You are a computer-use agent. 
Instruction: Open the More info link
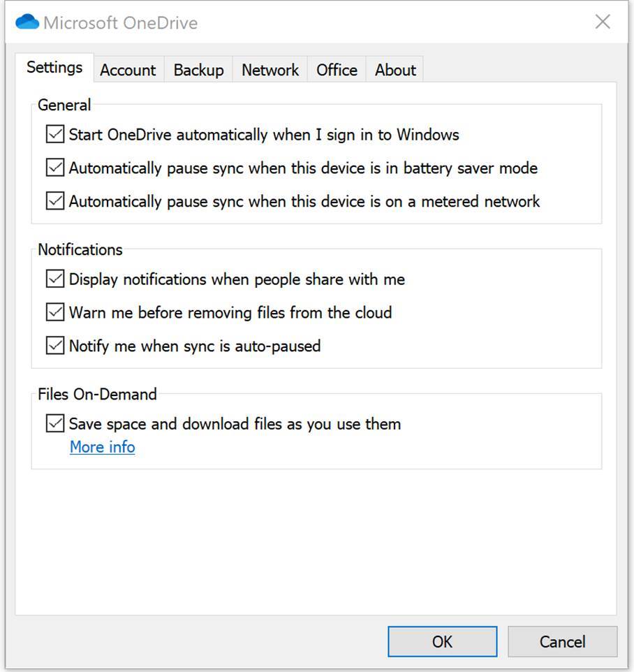[103, 447]
